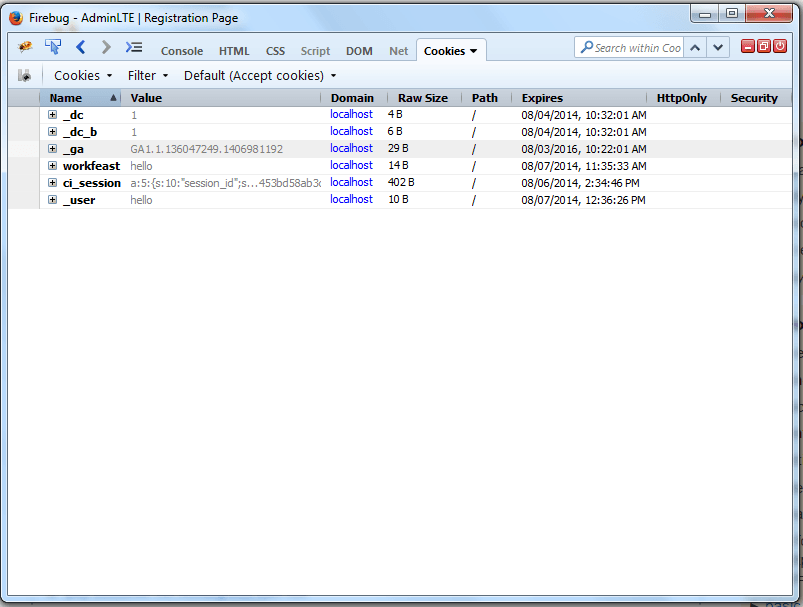Click the forward navigation arrow
The width and height of the screenshot is (803, 607).
click(x=106, y=48)
